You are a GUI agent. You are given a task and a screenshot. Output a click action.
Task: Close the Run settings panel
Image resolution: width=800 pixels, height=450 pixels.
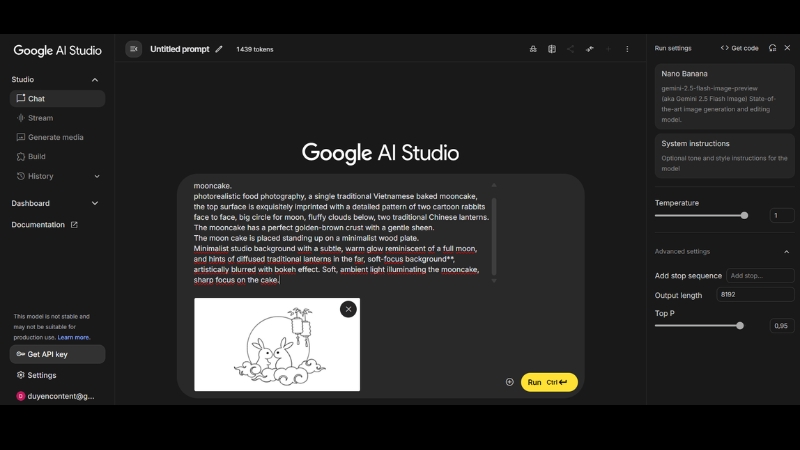tap(787, 48)
